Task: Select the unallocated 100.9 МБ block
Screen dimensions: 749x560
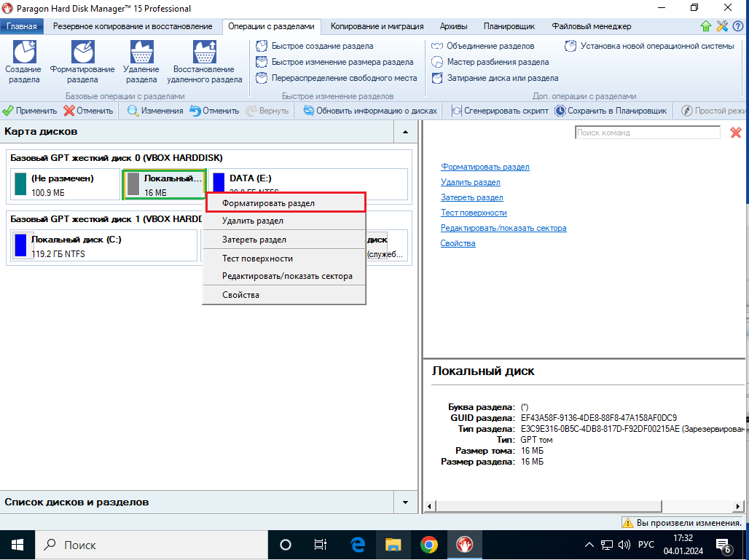Action: point(65,184)
